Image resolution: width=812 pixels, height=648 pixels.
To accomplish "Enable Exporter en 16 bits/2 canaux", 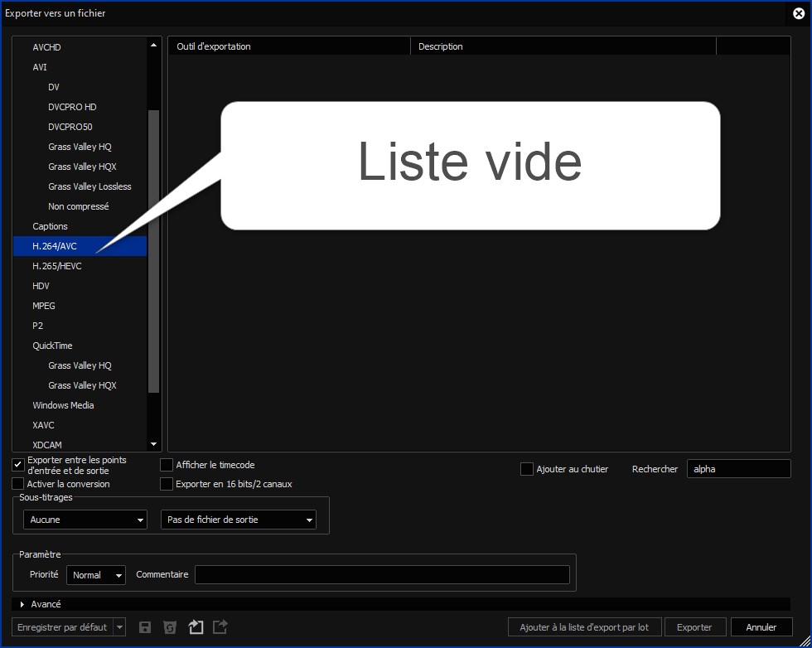I will coord(167,484).
